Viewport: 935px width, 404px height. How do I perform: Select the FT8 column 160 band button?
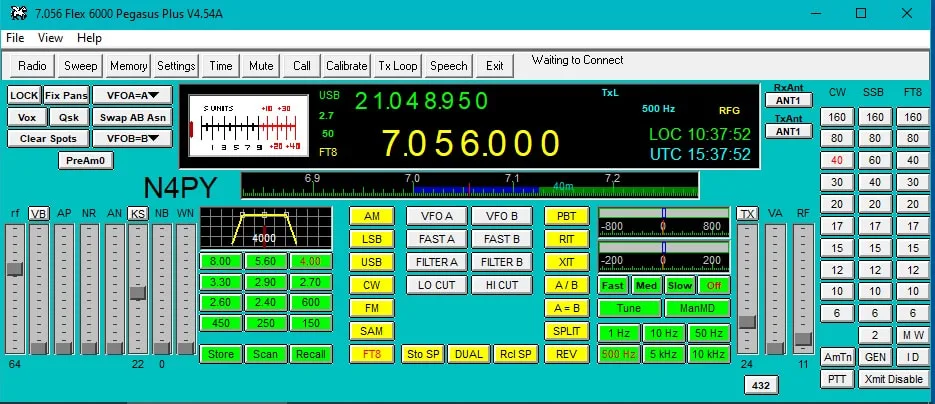click(x=912, y=117)
